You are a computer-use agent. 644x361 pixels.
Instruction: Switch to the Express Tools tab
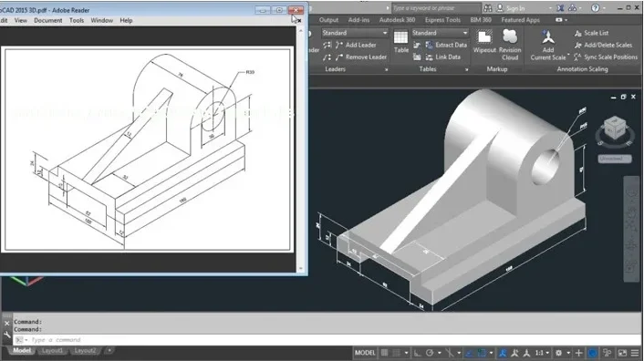(442, 20)
